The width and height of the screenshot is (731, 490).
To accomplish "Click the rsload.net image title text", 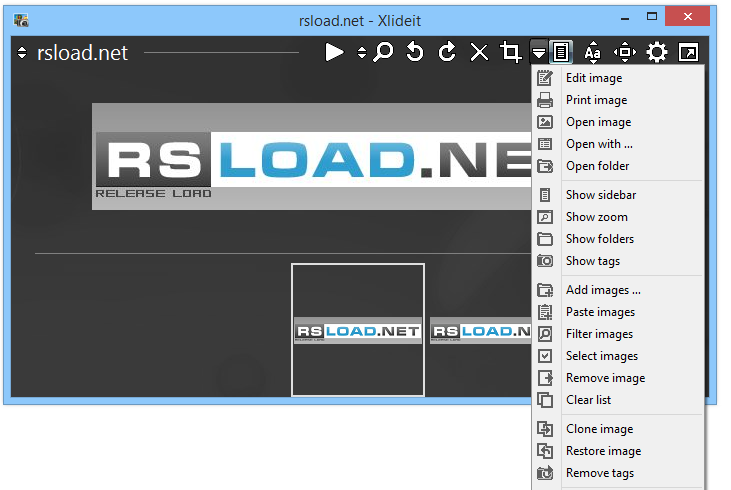I will coord(83,53).
